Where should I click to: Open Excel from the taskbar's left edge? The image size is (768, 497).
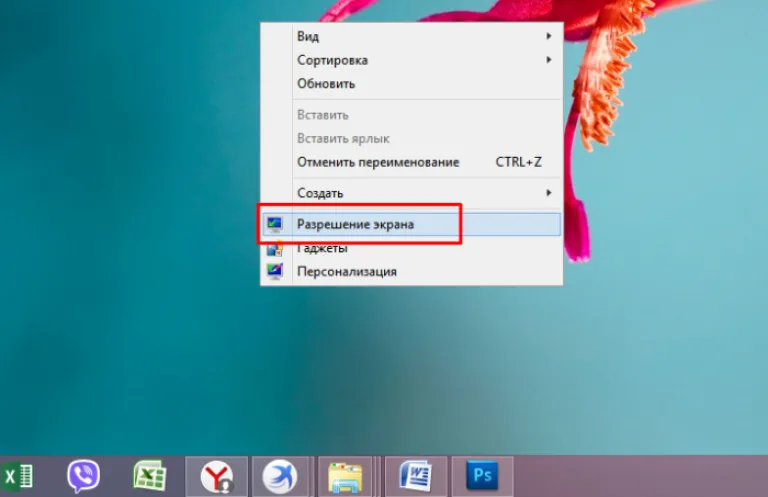click(17, 475)
